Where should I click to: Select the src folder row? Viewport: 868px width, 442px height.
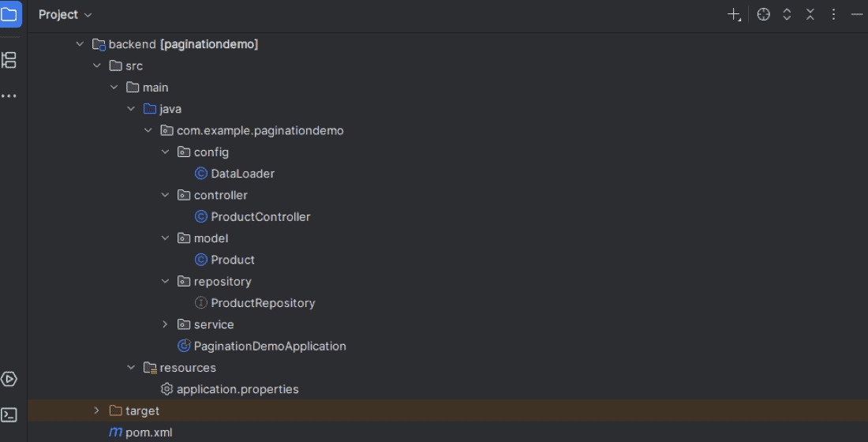click(448, 66)
